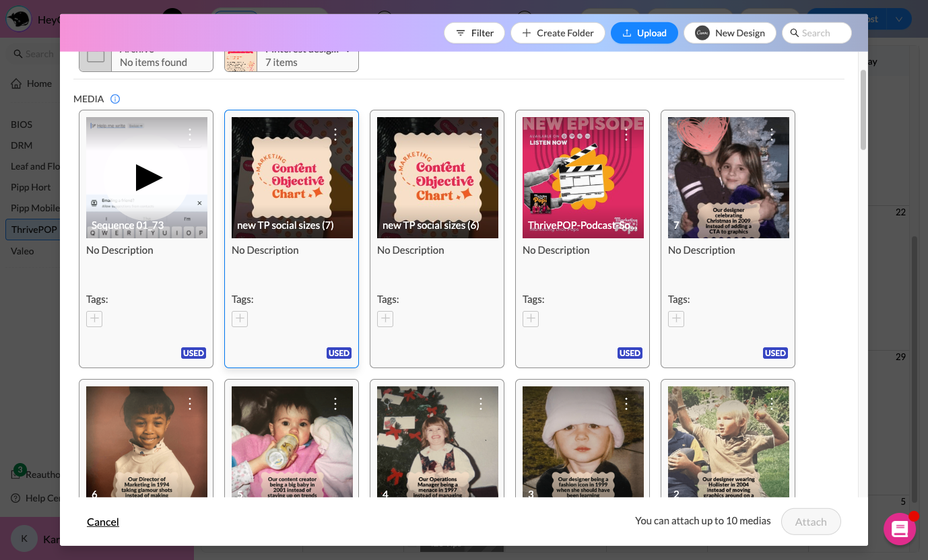
Task: Select new TP social sizes (7) thumbnail
Action: coord(292,178)
